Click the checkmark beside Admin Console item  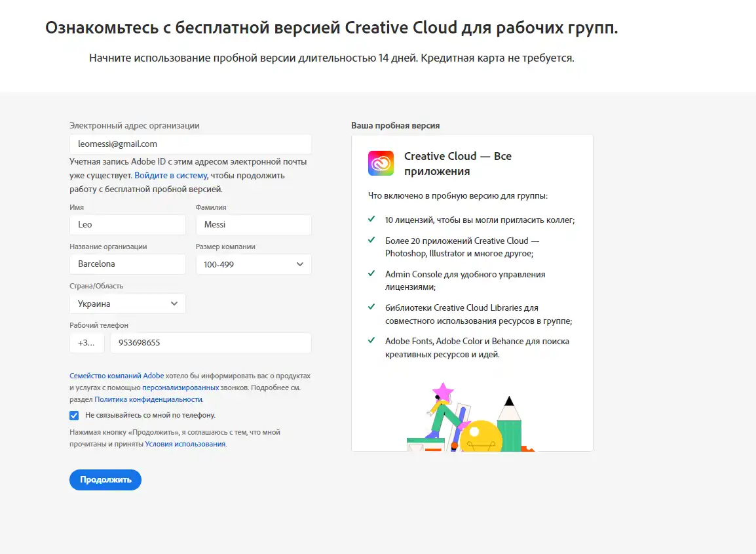(x=371, y=274)
